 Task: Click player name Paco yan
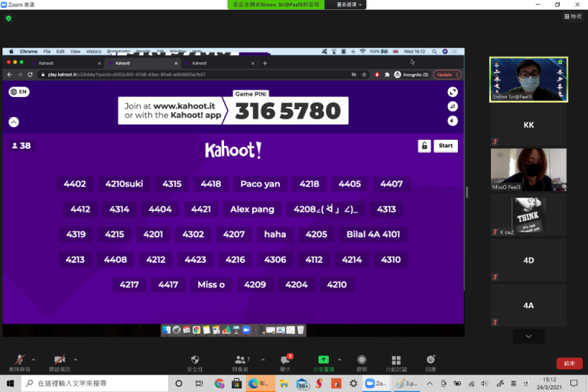tap(260, 184)
